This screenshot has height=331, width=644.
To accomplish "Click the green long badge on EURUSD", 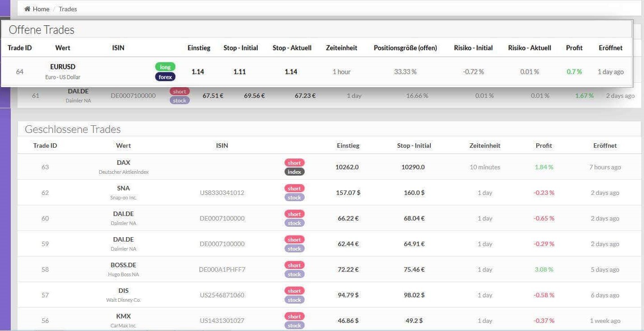I will (x=165, y=67).
